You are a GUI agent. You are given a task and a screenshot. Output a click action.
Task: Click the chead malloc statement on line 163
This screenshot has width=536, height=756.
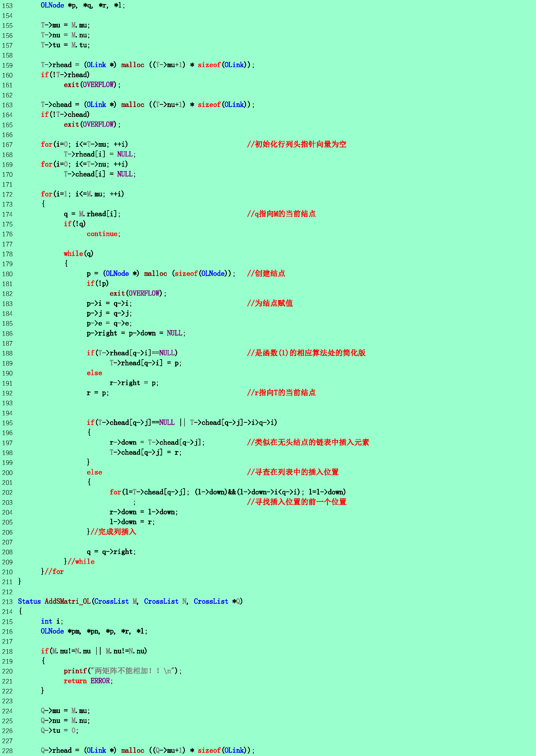tap(148, 105)
